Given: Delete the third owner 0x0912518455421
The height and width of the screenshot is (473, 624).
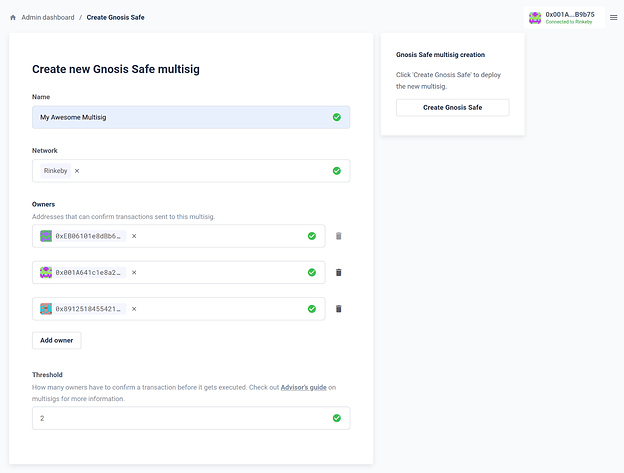Looking at the screenshot, I should tap(338, 309).
